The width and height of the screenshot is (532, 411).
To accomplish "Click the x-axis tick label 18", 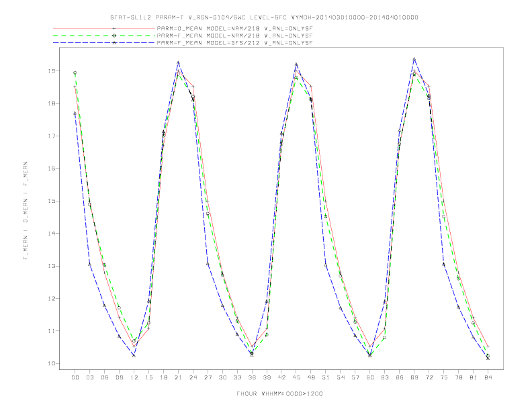I will coord(163,377).
